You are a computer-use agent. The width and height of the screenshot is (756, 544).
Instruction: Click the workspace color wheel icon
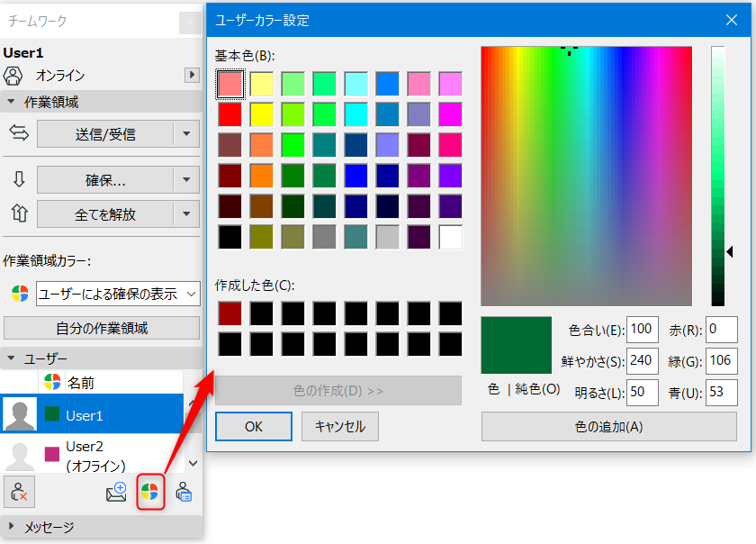click(x=20, y=294)
